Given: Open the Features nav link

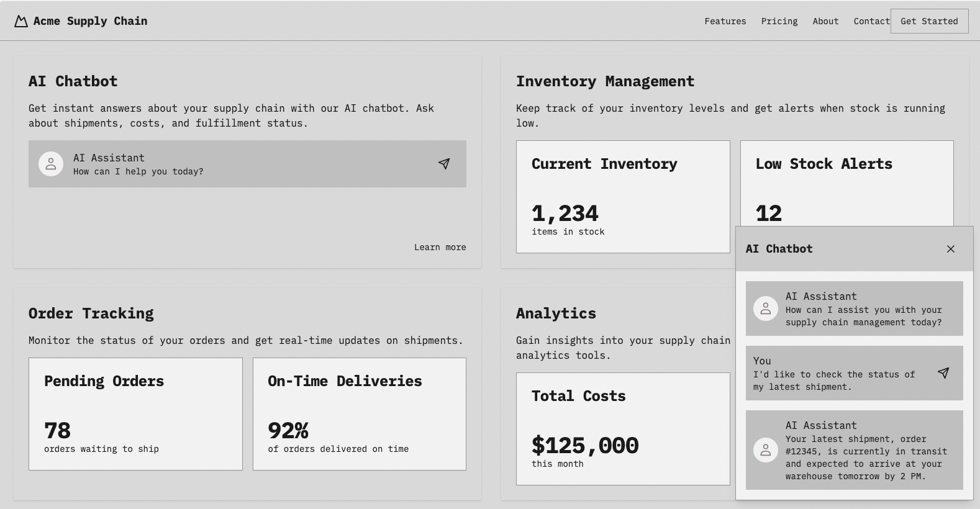Looking at the screenshot, I should pos(725,21).
